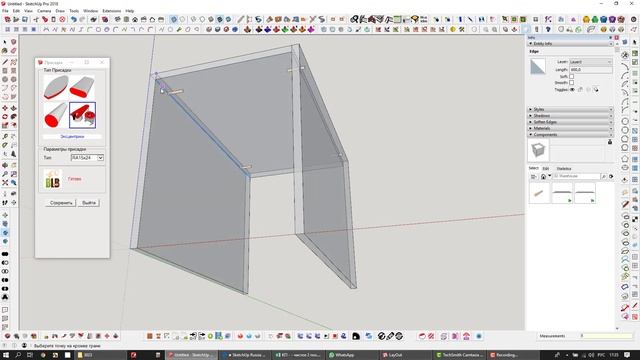Click Components Details arrow button
Image resolution: width=640 pixels, height=360 pixels.
[611, 176]
